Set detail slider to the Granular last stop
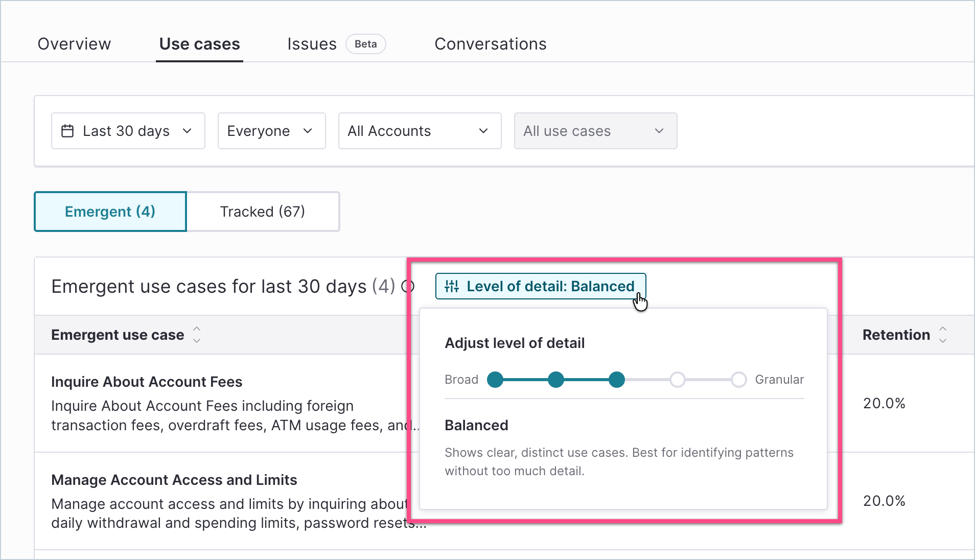This screenshot has height=560, width=975. 739,380
